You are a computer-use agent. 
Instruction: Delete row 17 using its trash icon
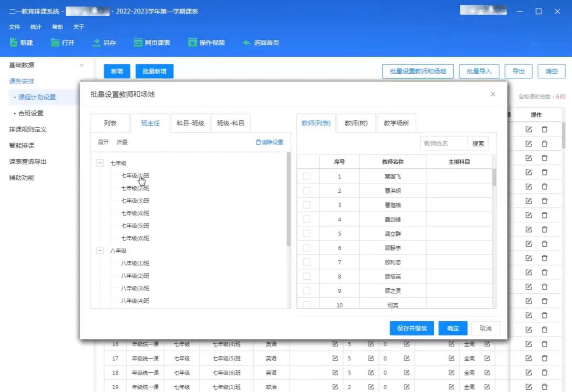point(544,358)
